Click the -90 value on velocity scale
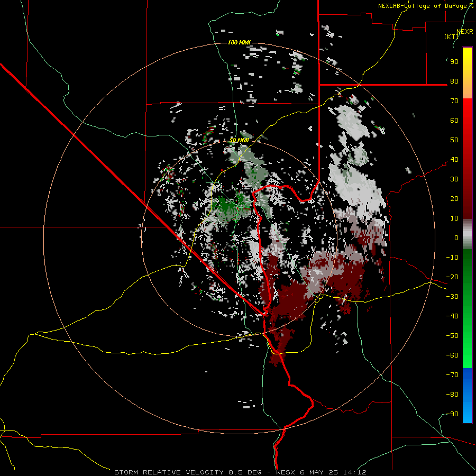Image resolution: width=476 pixels, height=476 pixels. click(452, 414)
